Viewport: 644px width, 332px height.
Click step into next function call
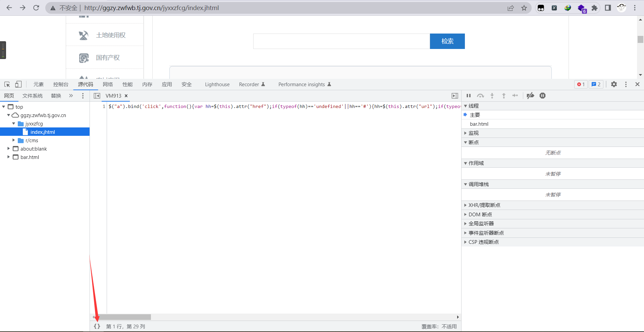492,96
